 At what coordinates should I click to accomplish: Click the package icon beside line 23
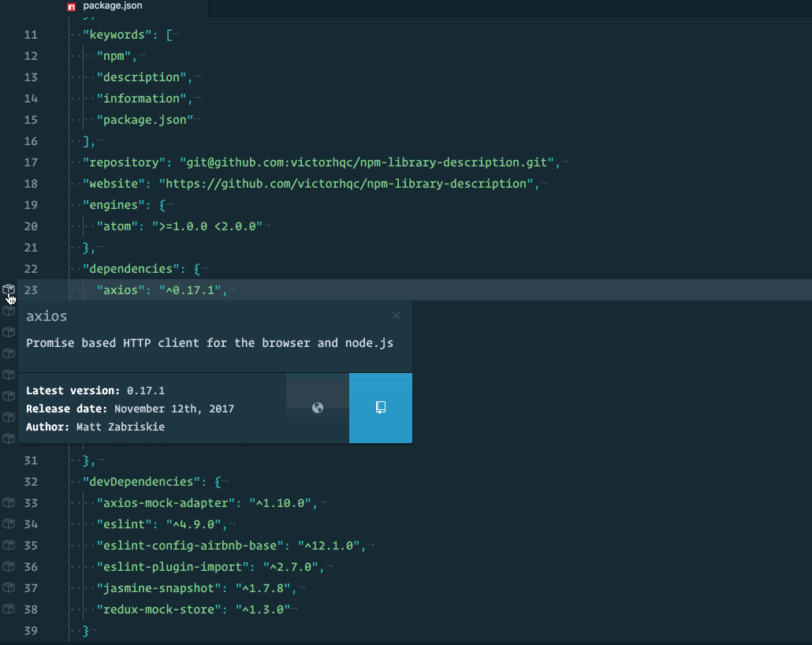[9, 289]
